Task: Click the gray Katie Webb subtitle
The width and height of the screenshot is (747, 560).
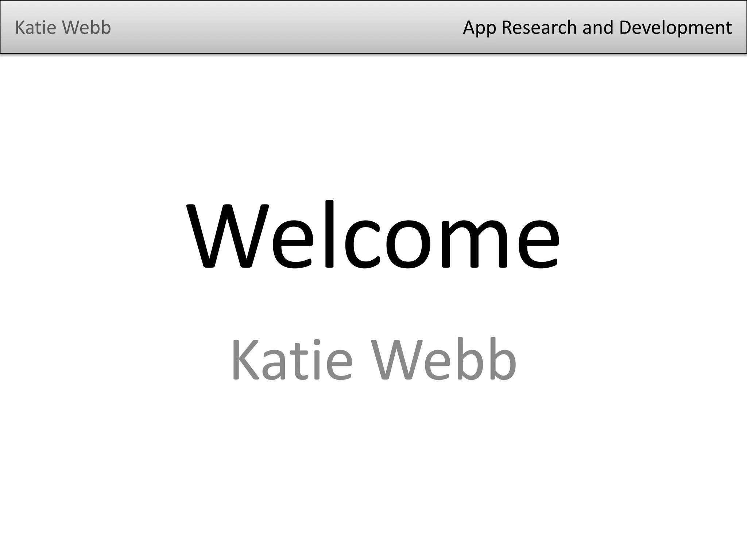Action: coord(373,360)
